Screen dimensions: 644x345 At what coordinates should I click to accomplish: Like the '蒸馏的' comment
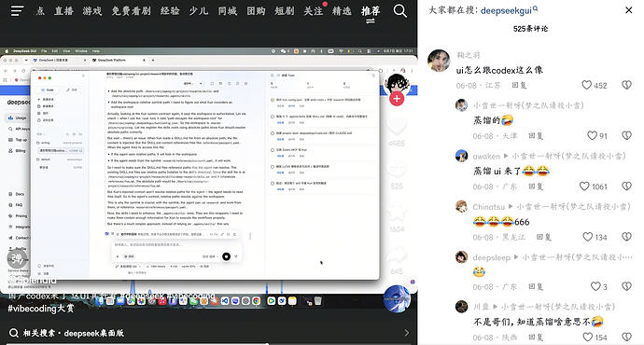coord(596,136)
